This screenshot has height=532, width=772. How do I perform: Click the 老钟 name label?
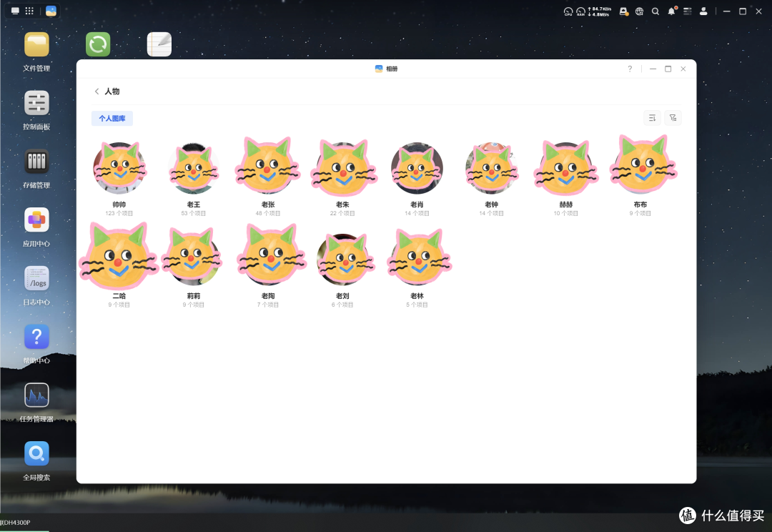tap(491, 205)
